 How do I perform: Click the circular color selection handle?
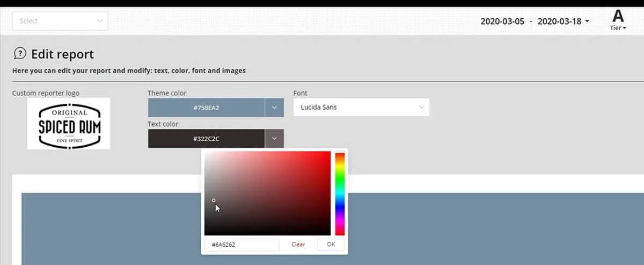(214, 200)
